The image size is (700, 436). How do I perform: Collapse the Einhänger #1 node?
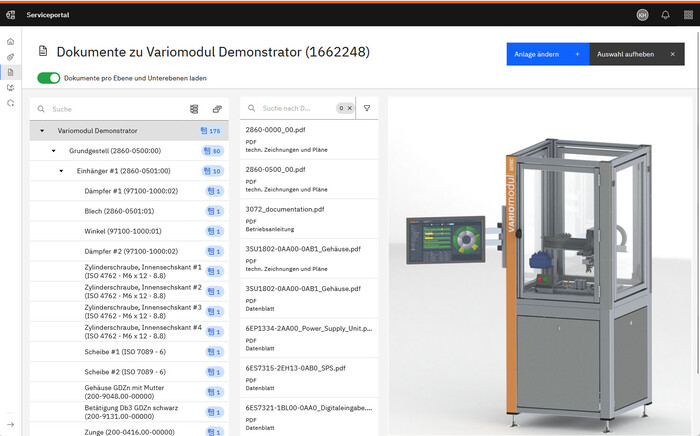(61, 171)
